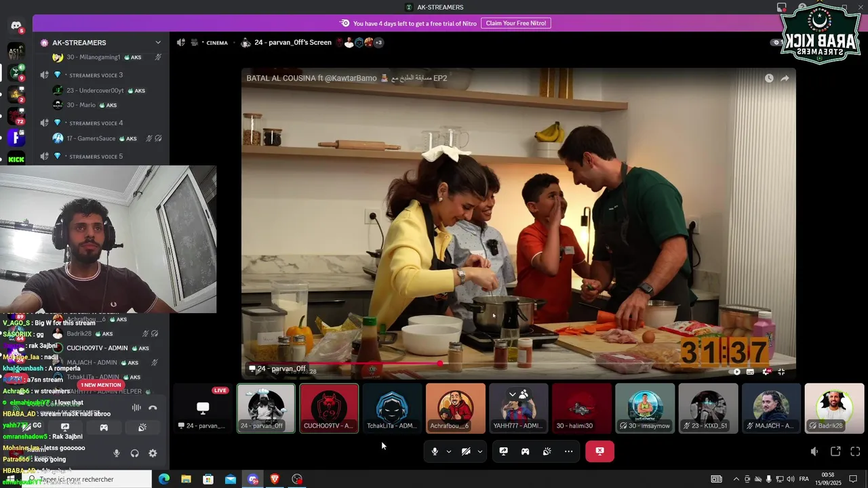The width and height of the screenshot is (868, 488).
Task: Share your screen from call bar
Action: coord(503,451)
